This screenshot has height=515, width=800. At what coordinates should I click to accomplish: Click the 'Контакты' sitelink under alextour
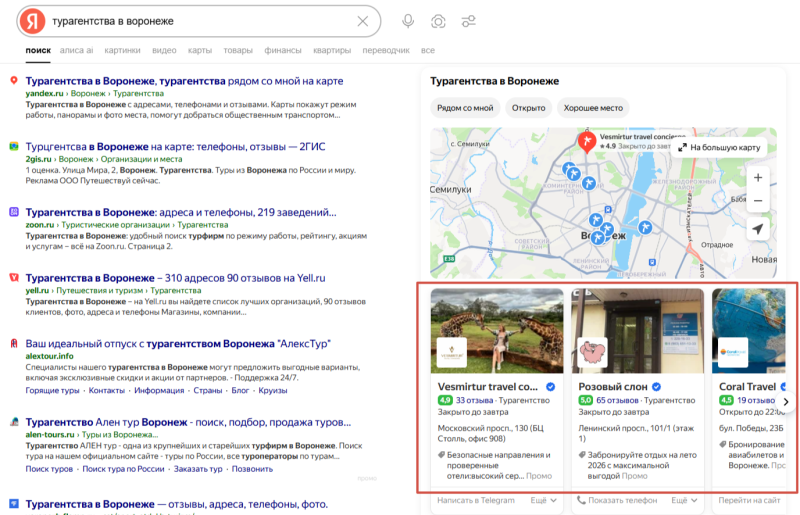coord(107,390)
